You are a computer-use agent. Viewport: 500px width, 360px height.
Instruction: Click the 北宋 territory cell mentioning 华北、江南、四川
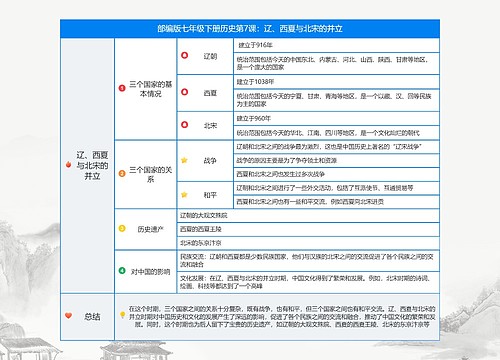point(336,133)
